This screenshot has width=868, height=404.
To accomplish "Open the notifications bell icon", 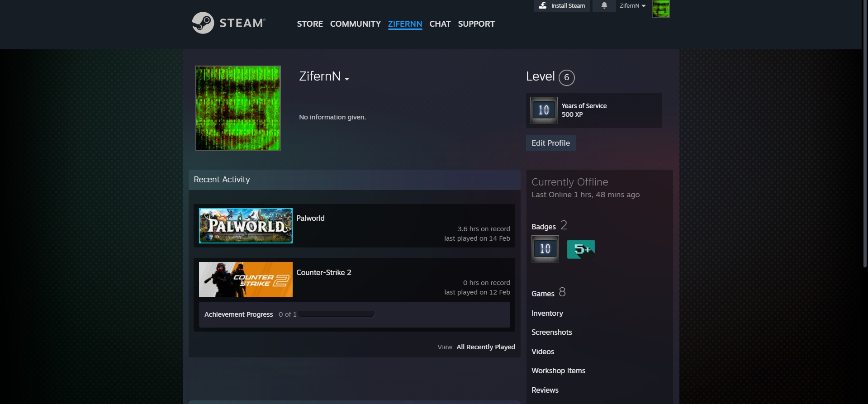I will (604, 5).
